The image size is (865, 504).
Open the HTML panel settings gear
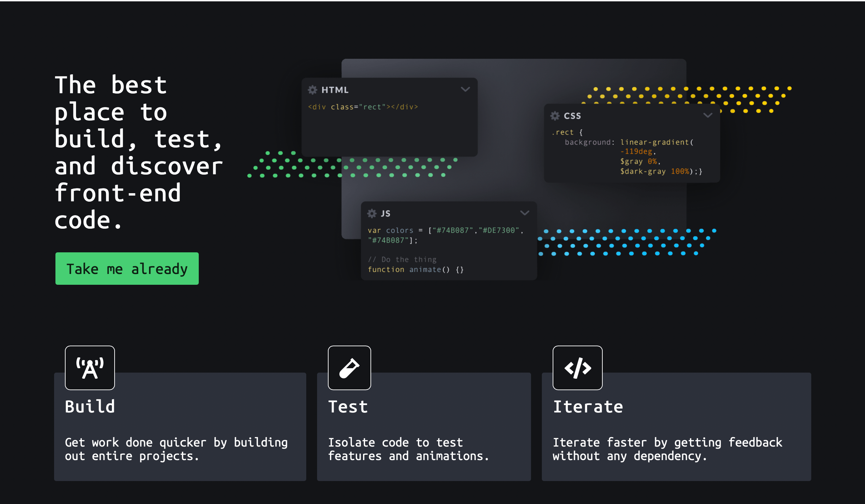click(x=312, y=90)
